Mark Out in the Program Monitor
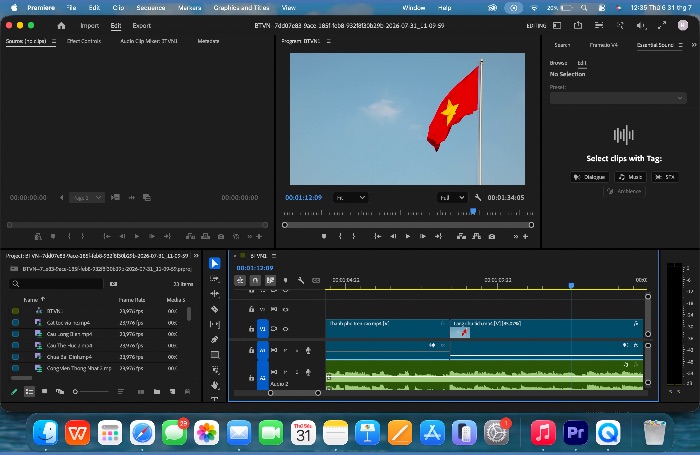 click(x=354, y=236)
